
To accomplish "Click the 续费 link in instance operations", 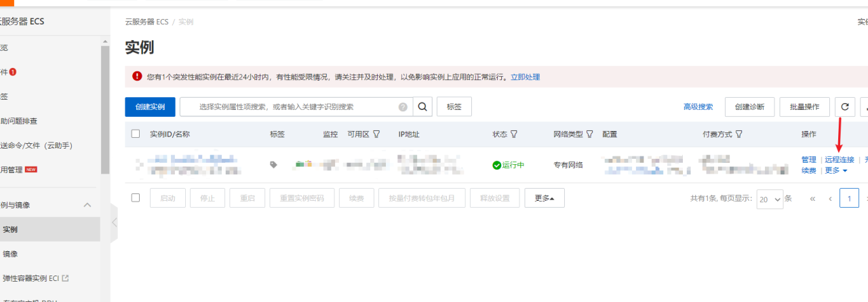I will pos(809,171).
